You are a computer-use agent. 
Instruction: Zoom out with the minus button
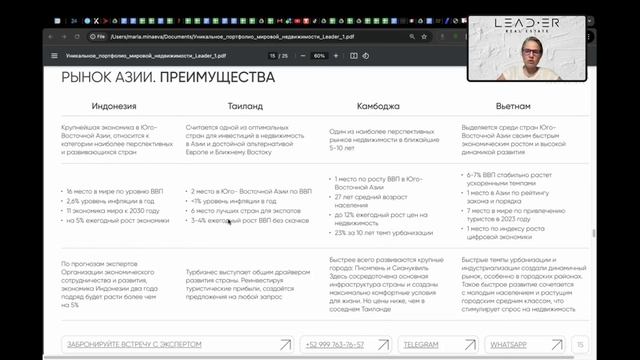tap(302, 56)
